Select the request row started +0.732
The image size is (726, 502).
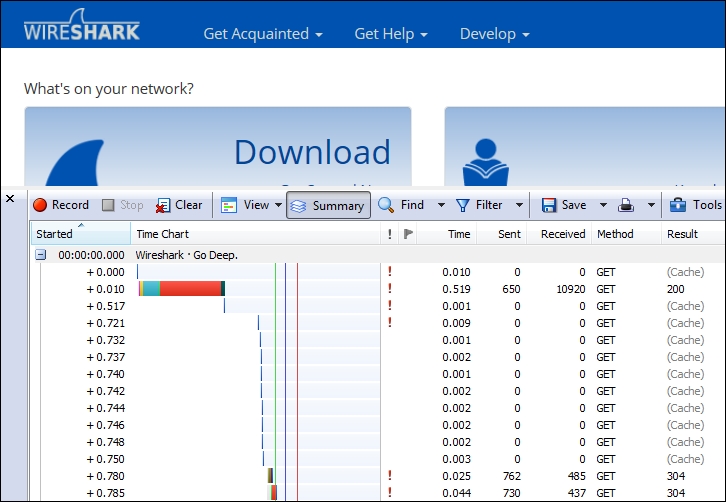pos(378,340)
